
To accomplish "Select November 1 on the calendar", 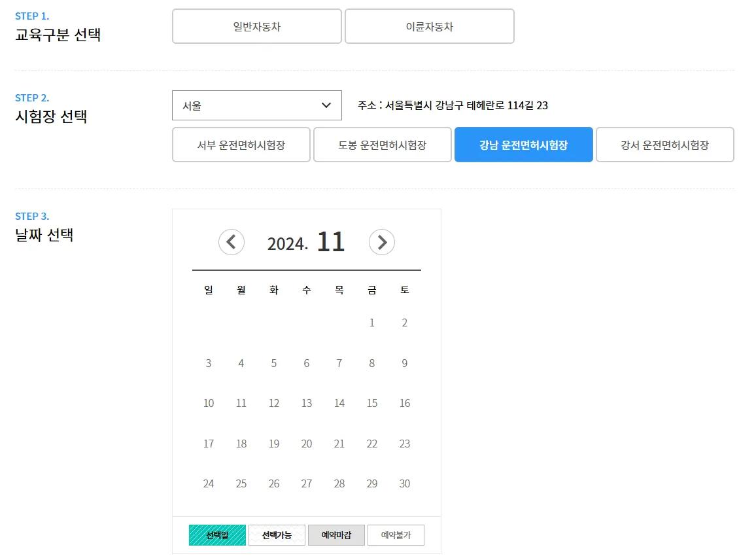I will coord(371,323).
